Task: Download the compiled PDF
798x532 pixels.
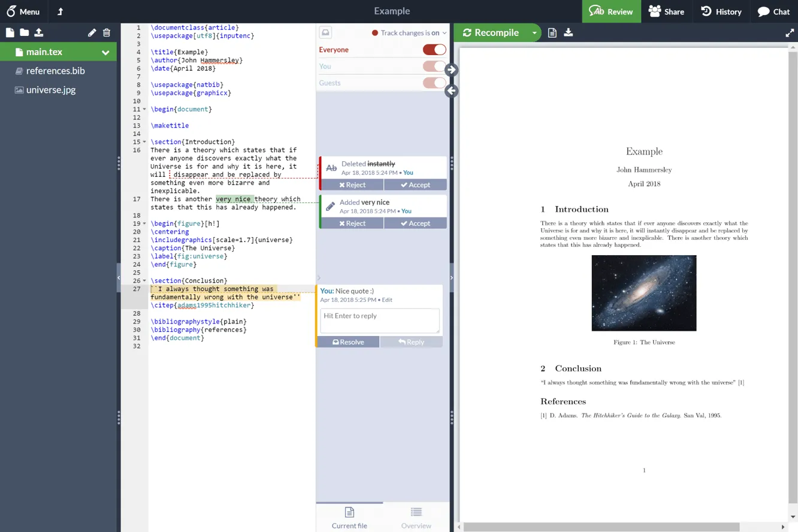Action: (x=568, y=33)
